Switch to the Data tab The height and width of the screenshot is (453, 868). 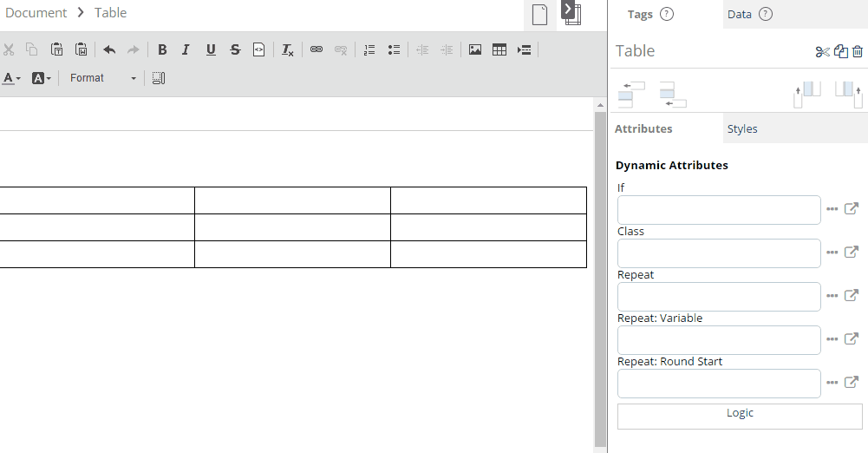pos(740,15)
